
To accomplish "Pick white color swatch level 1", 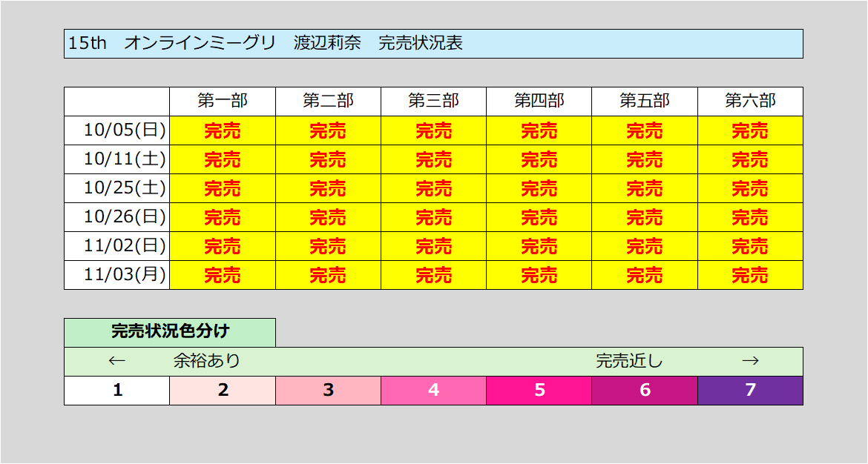I will pyautogui.click(x=116, y=391).
